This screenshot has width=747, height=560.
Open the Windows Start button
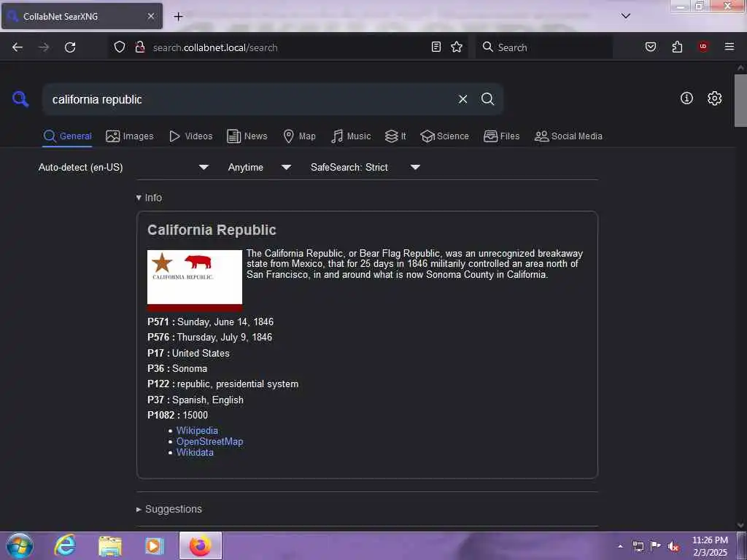pos(20,545)
